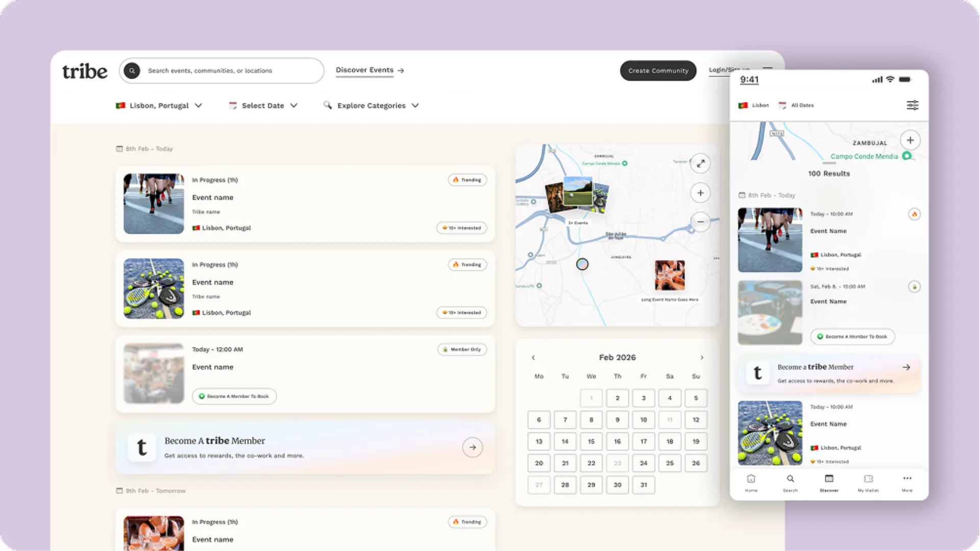Image resolution: width=980 pixels, height=551 pixels.
Task: Go to previous calendar month
Action: (x=533, y=358)
